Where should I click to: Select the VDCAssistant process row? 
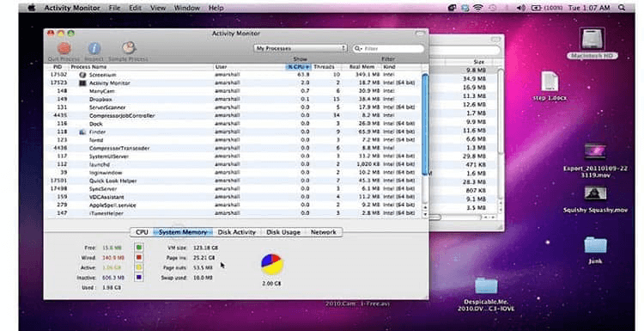[x=234, y=197]
